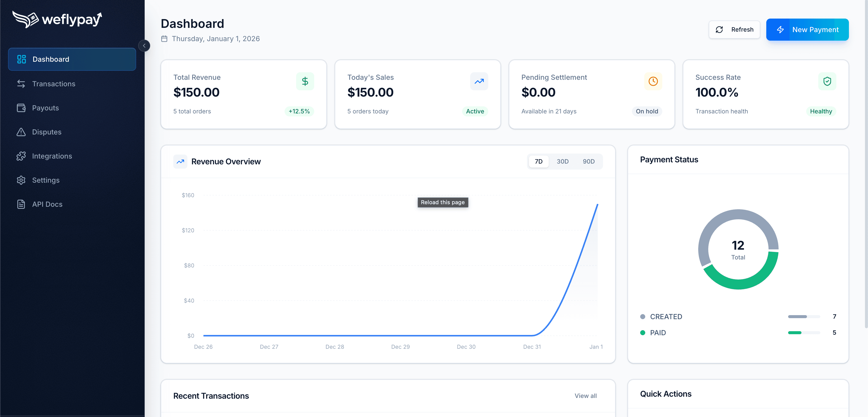Click the API Docs document icon
The width and height of the screenshot is (868, 417).
[21, 204]
